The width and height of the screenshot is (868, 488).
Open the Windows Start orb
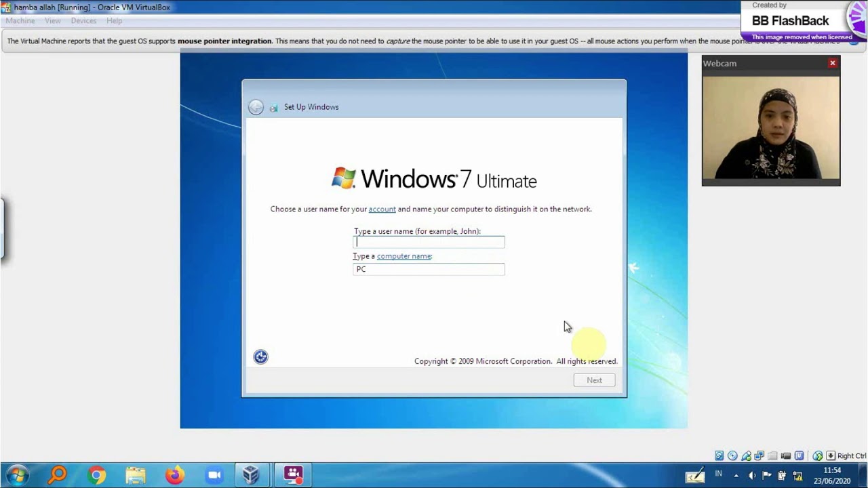coord(18,475)
